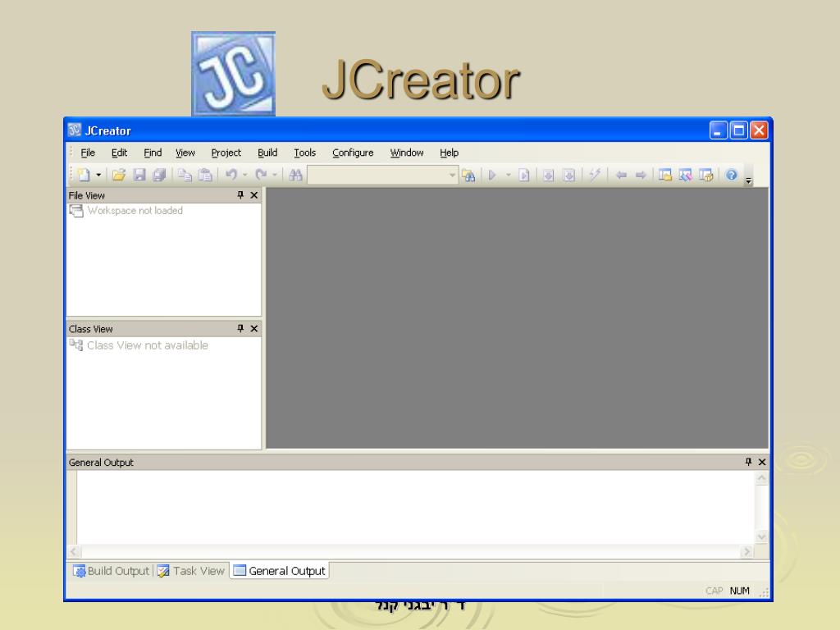This screenshot has height=630, width=840.
Task: Click the Paste toolbar icon
Action: [205, 175]
